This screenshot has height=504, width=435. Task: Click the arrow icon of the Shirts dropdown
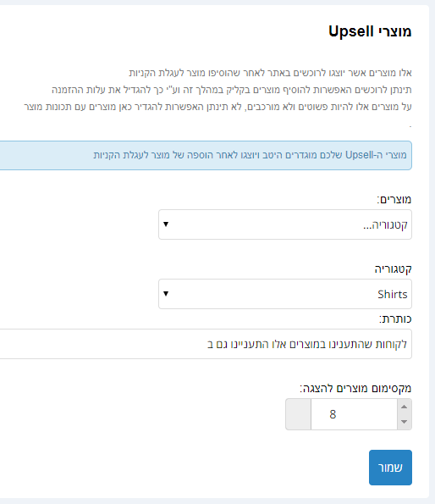point(166,293)
